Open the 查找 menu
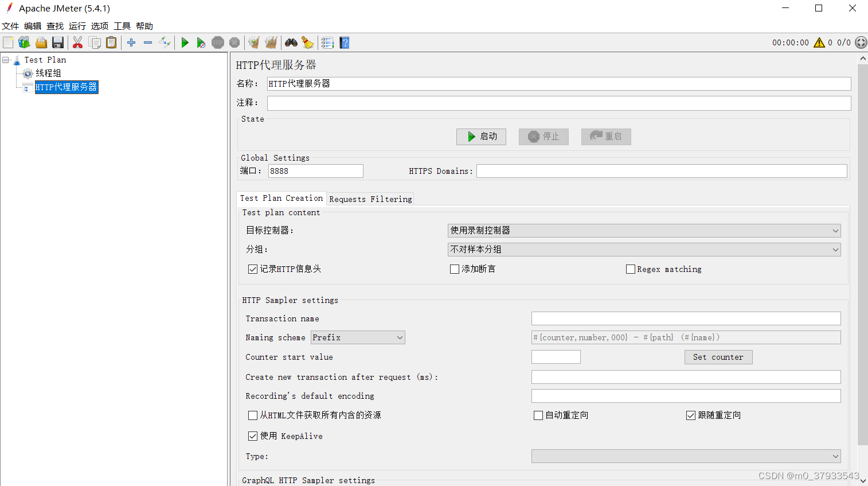This screenshot has height=486, width=868. [55, 26]
